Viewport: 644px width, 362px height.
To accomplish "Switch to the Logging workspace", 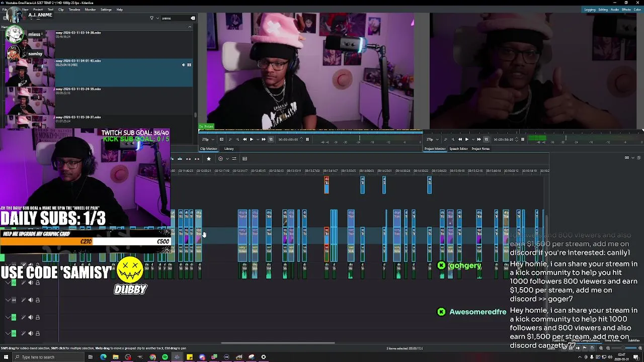I will [590, 10].
